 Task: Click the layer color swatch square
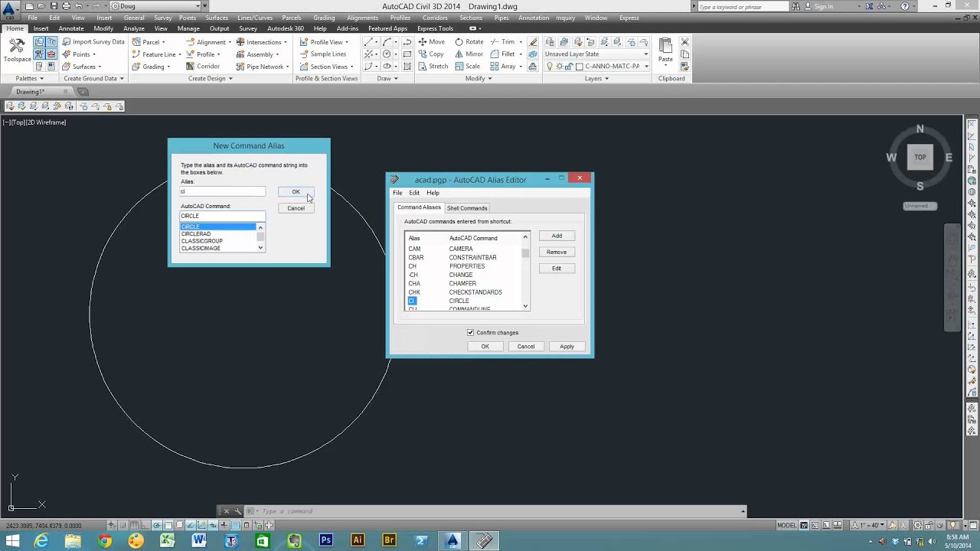(579, 67)
